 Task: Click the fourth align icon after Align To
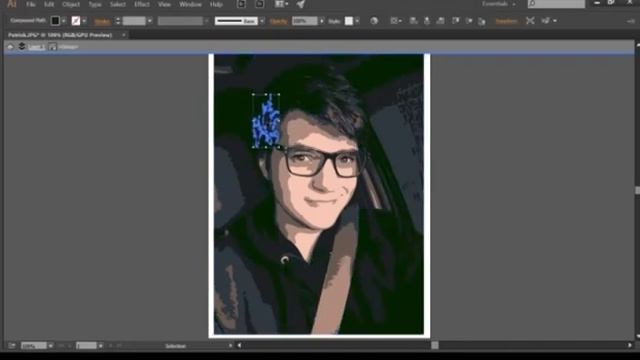(x=455, y=21)
